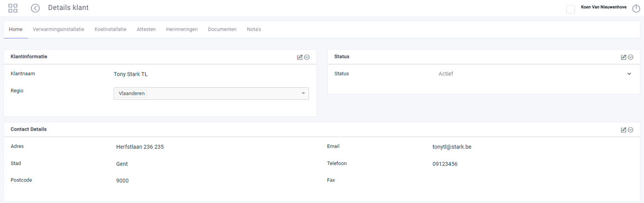Toggle the checkbox beside Koen Van Nieuwenhove
644x203 pixels.
(x=571, y=9)
